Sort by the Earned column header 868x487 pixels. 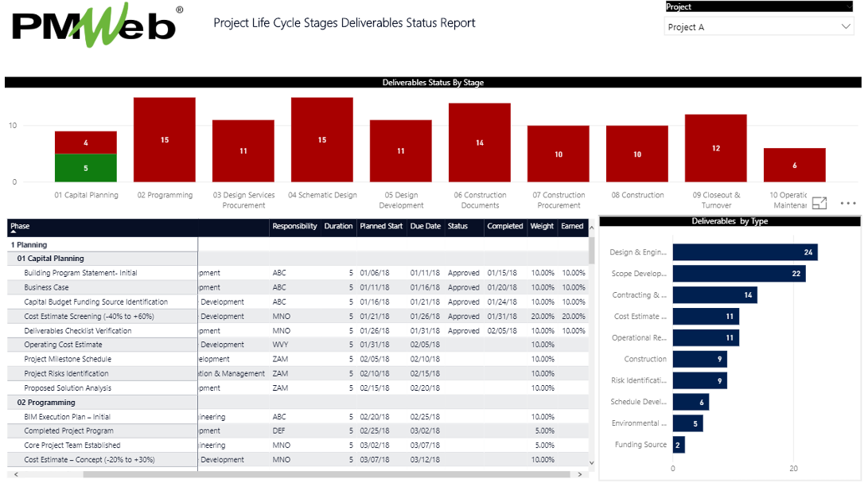(x=572, y=226)
